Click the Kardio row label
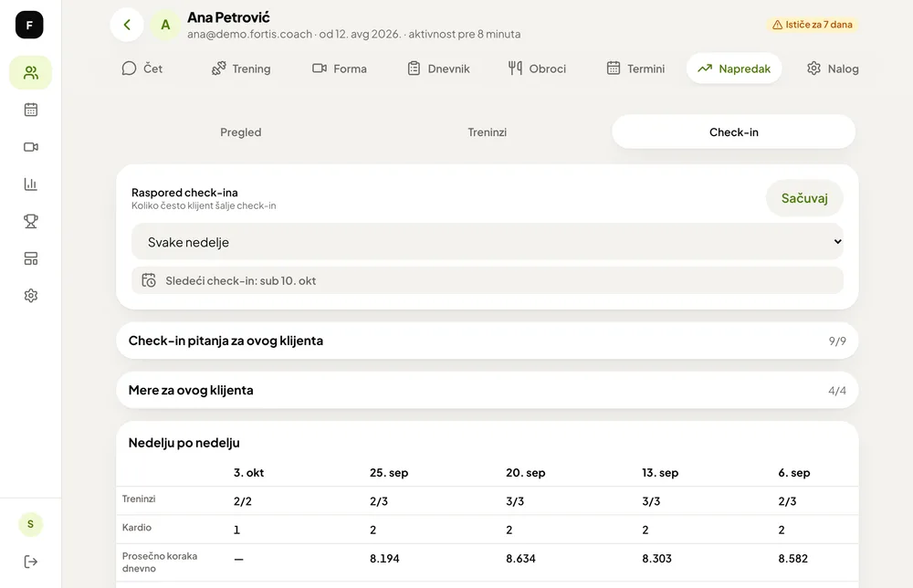913x588 pixels. (137, 528)
